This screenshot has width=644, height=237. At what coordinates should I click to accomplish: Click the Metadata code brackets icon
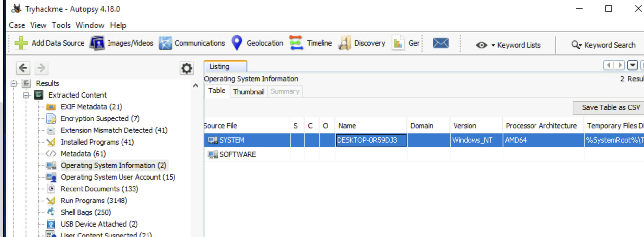point(51,154)
